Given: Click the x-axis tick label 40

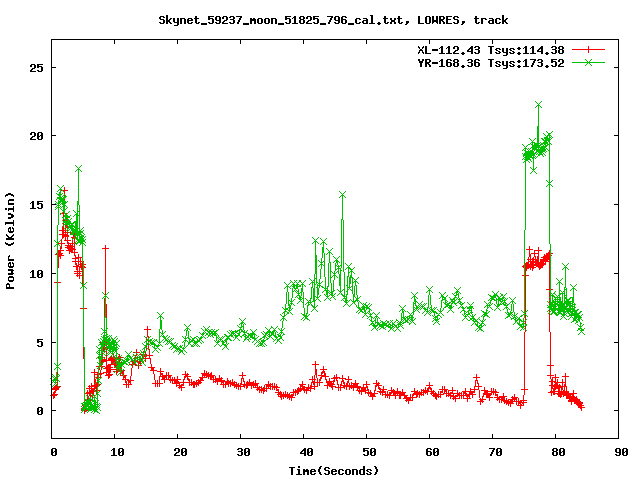Looking at the screenshot, I should pos(306,452).
